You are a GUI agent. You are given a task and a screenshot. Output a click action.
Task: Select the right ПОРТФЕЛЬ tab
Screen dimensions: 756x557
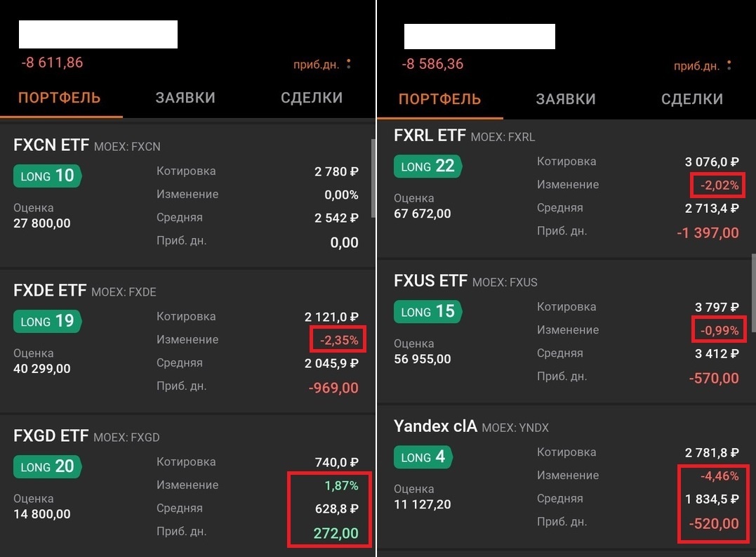click(439, 99)
